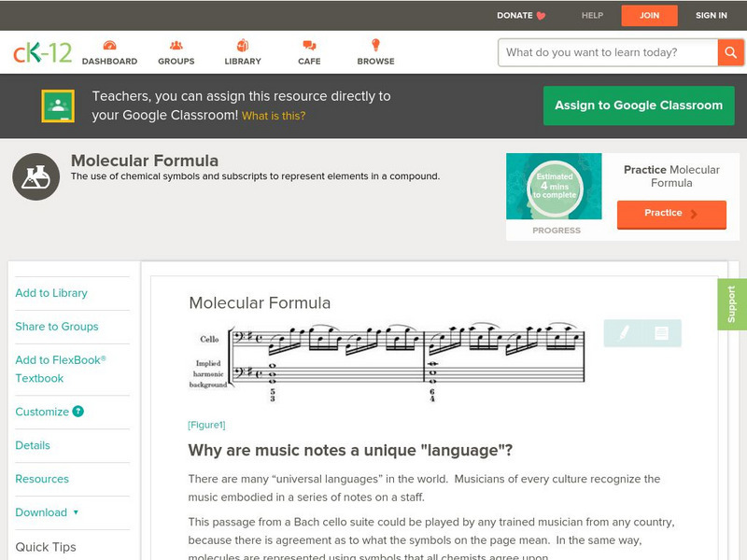
Task: Click the cello sheet music image
Action: coord(387,363)
